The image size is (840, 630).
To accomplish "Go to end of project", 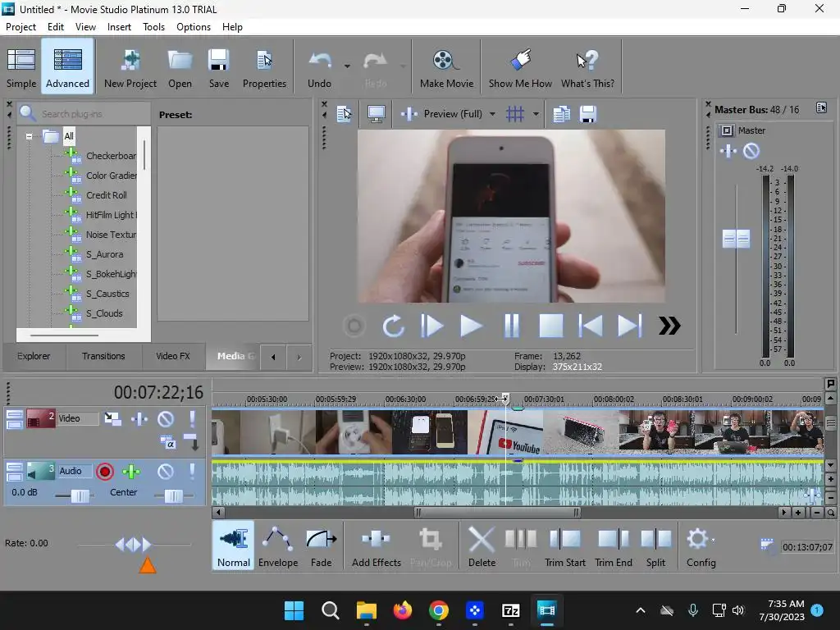I will coord(630,326).
